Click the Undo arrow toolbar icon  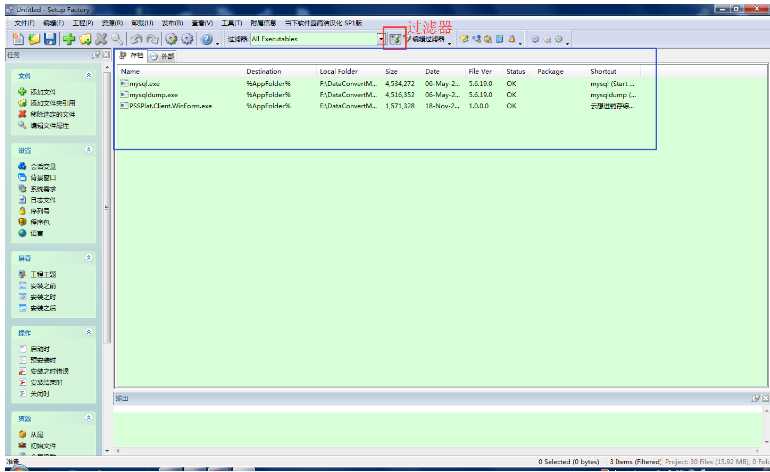point(137,39)
